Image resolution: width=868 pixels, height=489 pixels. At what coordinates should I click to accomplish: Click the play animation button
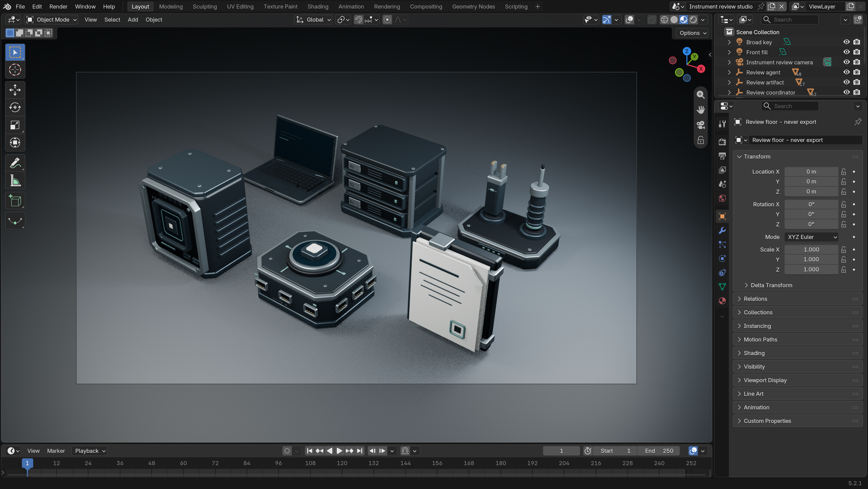pos(339,451)
